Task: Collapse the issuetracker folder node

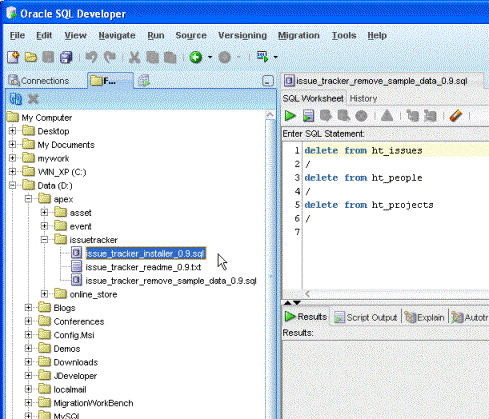Action: pyautogui.click(x=44, y=240)
